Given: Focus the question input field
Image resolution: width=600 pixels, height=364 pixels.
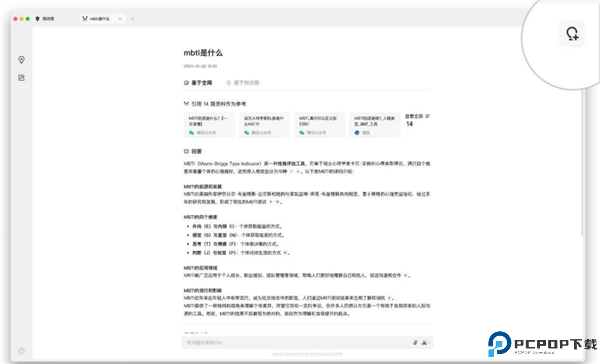Looking at the screenshot, I should [x=297, y=343].
